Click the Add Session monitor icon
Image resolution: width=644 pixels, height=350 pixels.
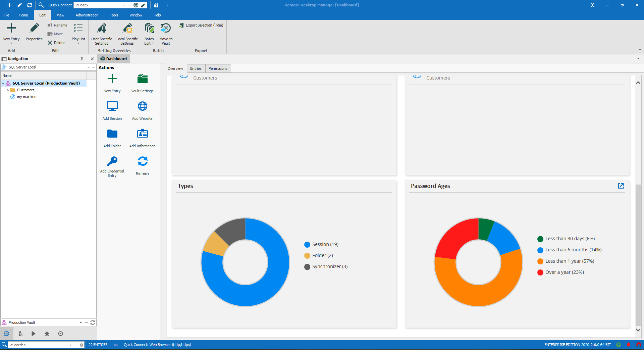pyautogui.click(x=112, y=106)
